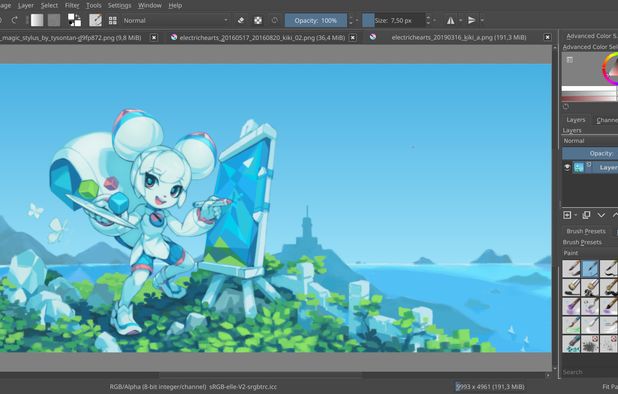This screenshot has width=618, height=394.
Task: Open horizontal mirror options dropdown
Action: tap(460, 20)
